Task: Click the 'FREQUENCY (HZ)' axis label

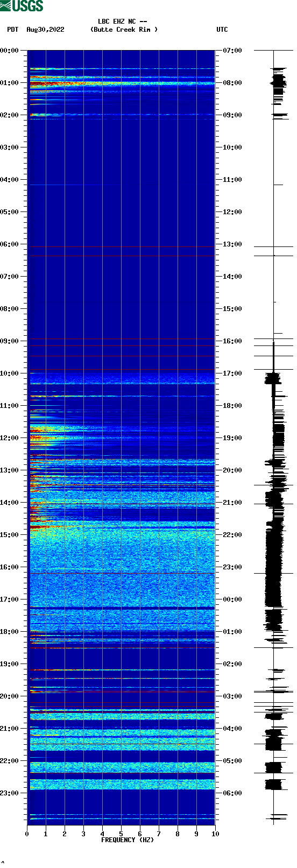Action: point(128,839)
